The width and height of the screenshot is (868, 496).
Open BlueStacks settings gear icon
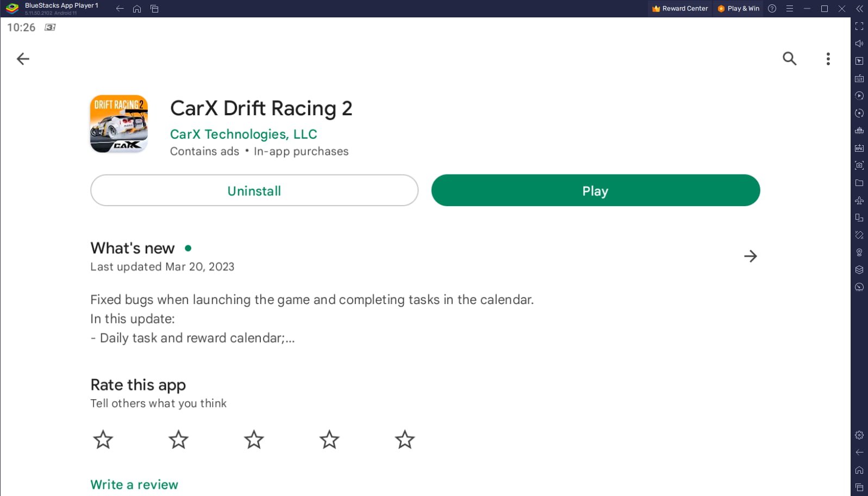pos(859,435)
